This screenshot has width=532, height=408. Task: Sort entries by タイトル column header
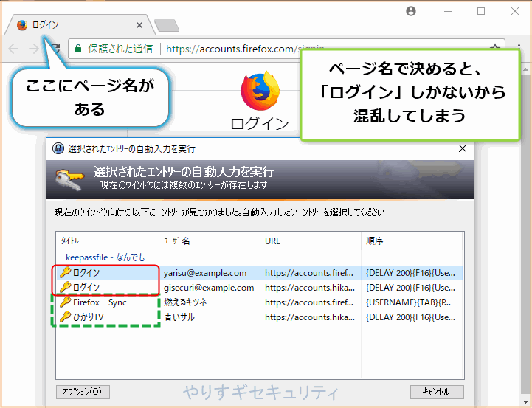click(x=108, y=241)
